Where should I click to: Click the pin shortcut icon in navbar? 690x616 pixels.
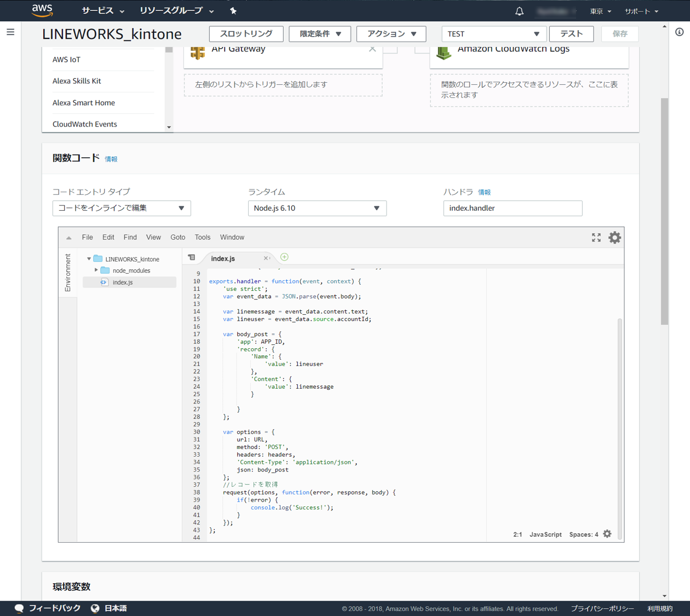point(233,11)
